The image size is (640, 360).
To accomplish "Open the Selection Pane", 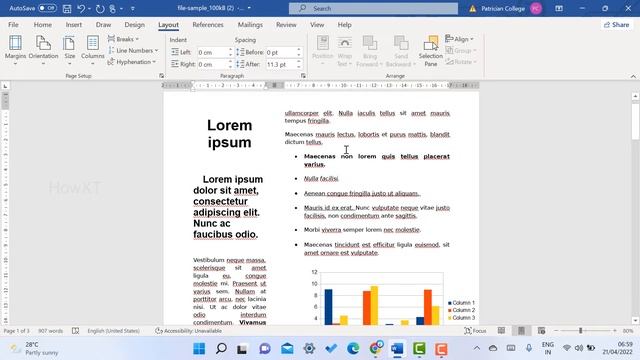I will [431, 51].
